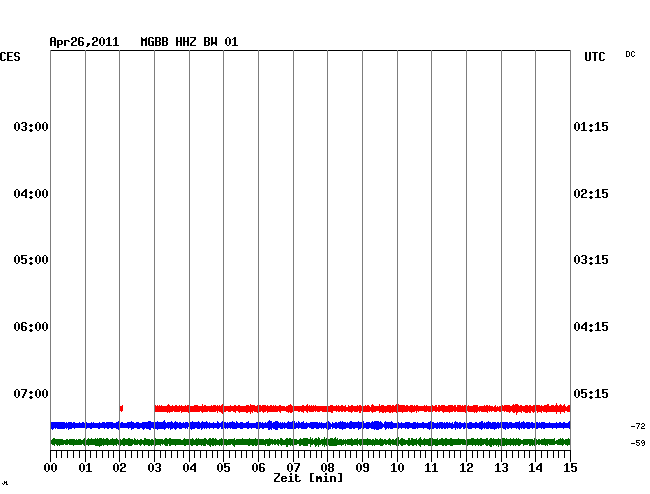
Task: Click the '05' minute tick label
Action: [223, 467]
